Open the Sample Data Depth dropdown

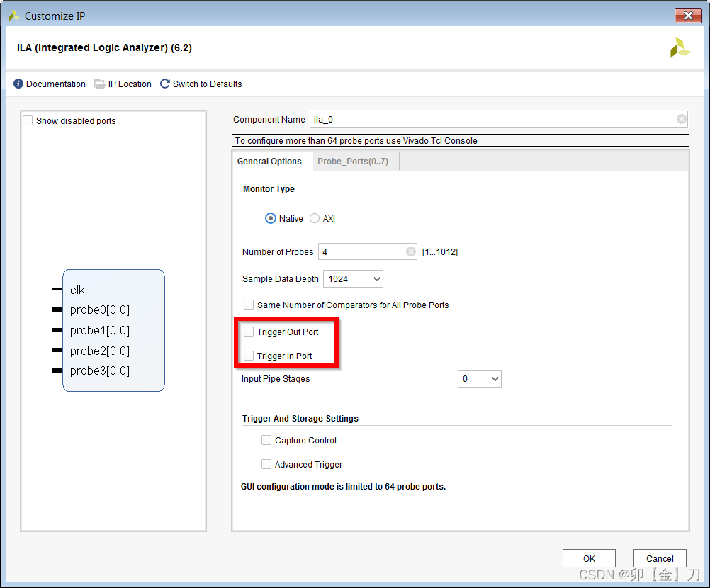tap(353, 279)
